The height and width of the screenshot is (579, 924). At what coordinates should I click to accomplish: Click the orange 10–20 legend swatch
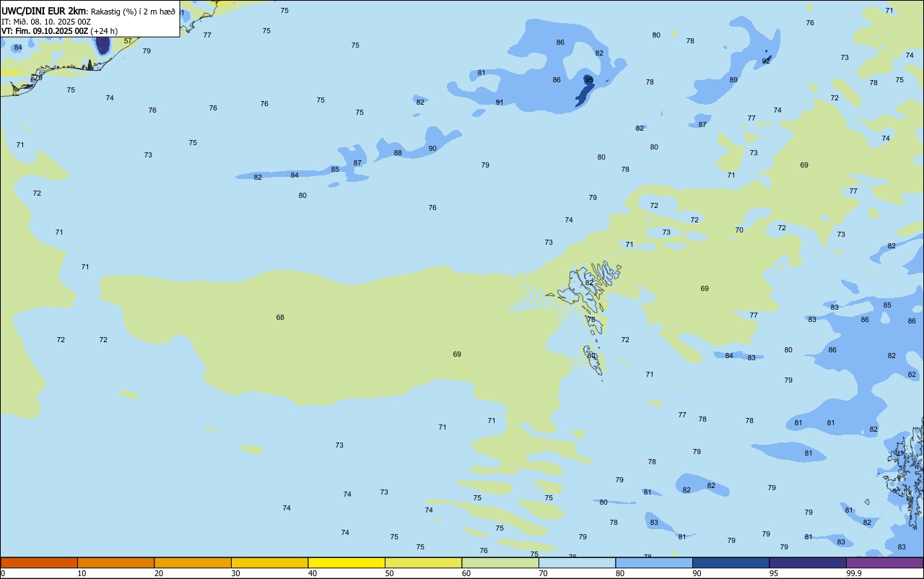coord(115,562)
